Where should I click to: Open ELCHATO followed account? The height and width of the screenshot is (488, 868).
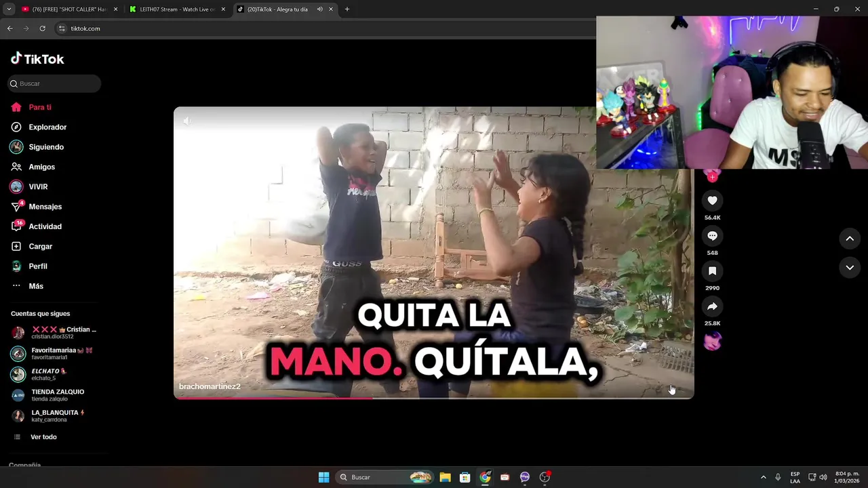point(41,374)
